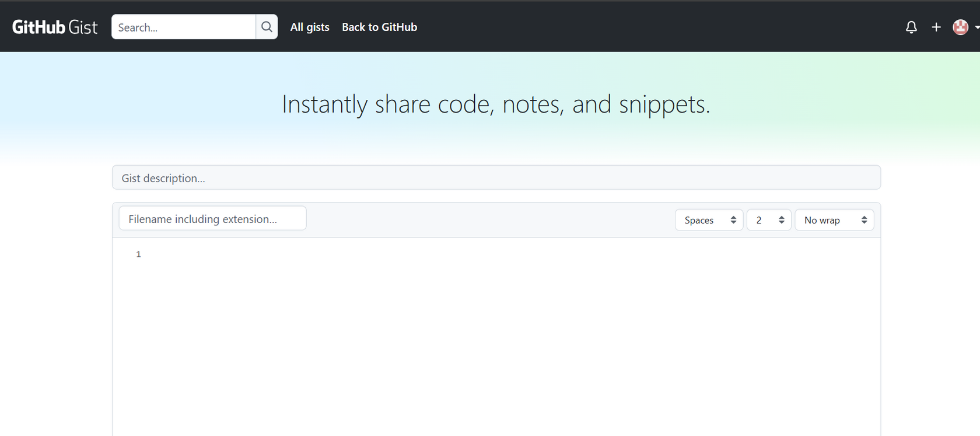Expand the caret beside the avatar
This screenshot has height=436, width=980.
[x=977, y=27]
